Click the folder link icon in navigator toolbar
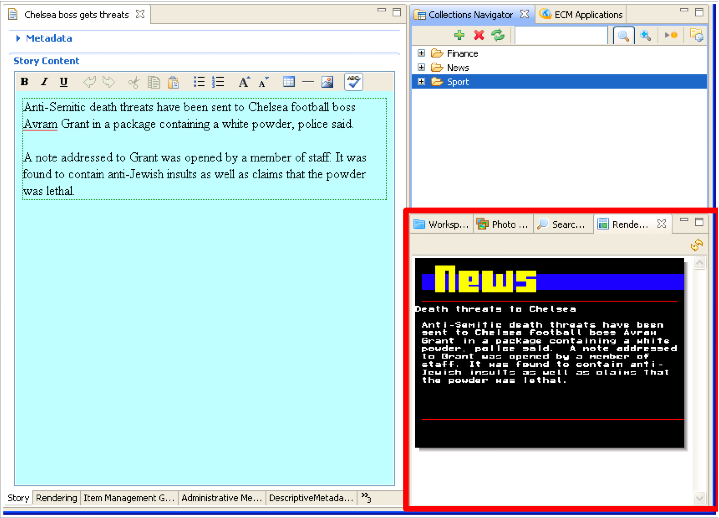Viewport: 719px width, 518px height. [x=697, y=35]
